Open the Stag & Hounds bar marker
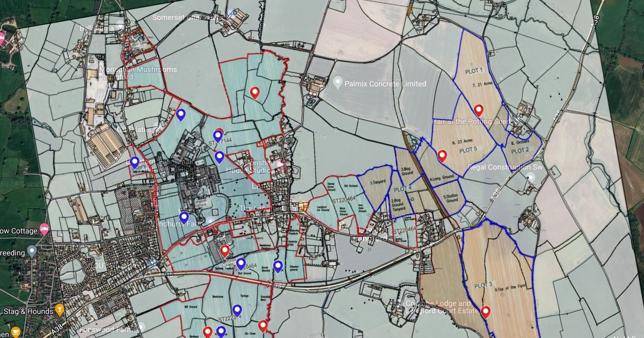Image resolution: width=644 pixels, height=338 pixels. point(60,311)
